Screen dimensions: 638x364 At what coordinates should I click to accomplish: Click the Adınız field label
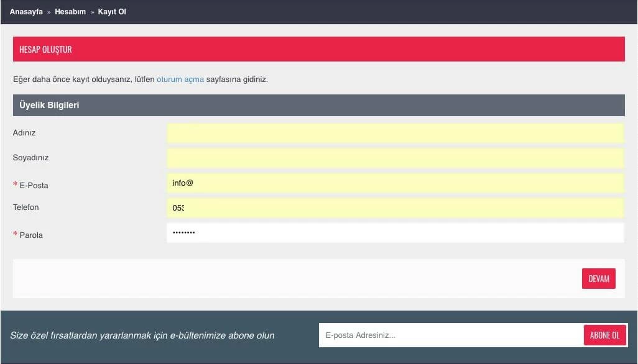[25, 132]
